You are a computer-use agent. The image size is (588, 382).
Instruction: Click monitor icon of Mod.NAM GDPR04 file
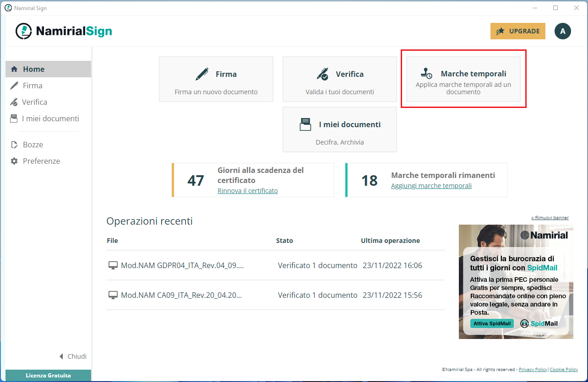113,266
